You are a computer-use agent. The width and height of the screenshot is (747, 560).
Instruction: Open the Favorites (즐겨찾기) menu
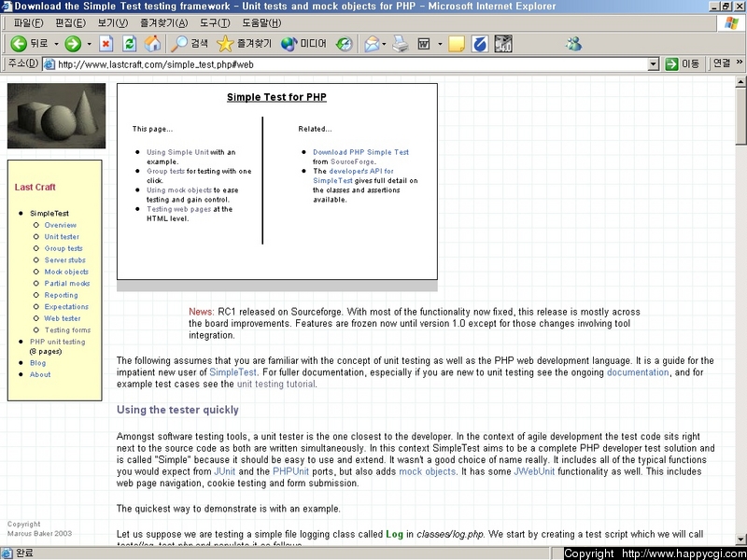[x=164, y=22]
